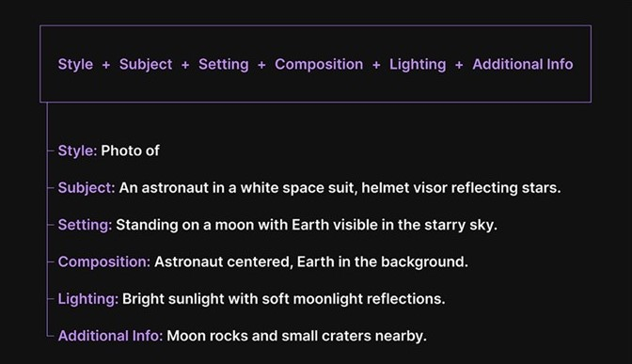Image resolution: width=632 pixels, height=364 pixels.
Task: Click 'Subject' in the header formula
Action: tap(146, 65)
